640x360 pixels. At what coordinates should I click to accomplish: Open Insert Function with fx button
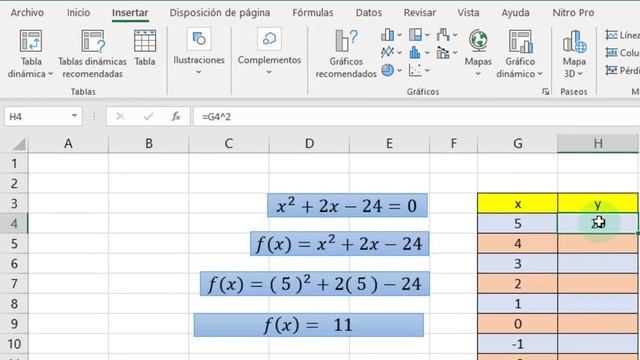[176, 117]
